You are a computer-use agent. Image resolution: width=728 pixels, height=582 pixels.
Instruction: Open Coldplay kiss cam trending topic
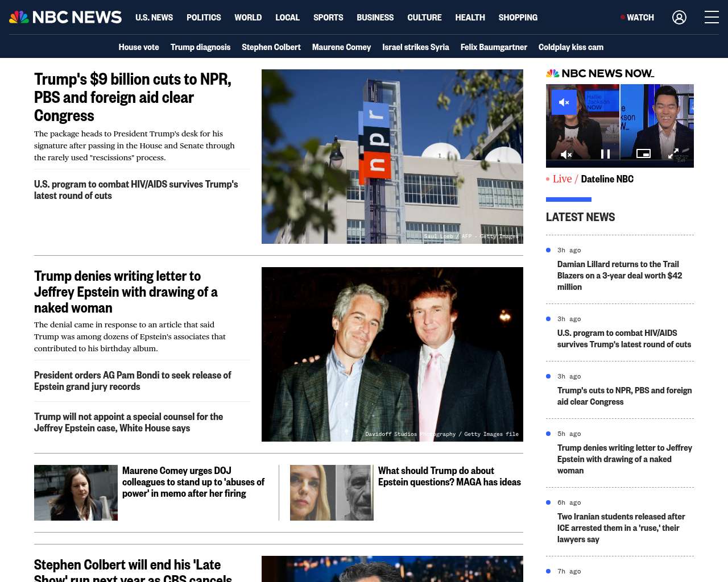click(x=571, y=47)
